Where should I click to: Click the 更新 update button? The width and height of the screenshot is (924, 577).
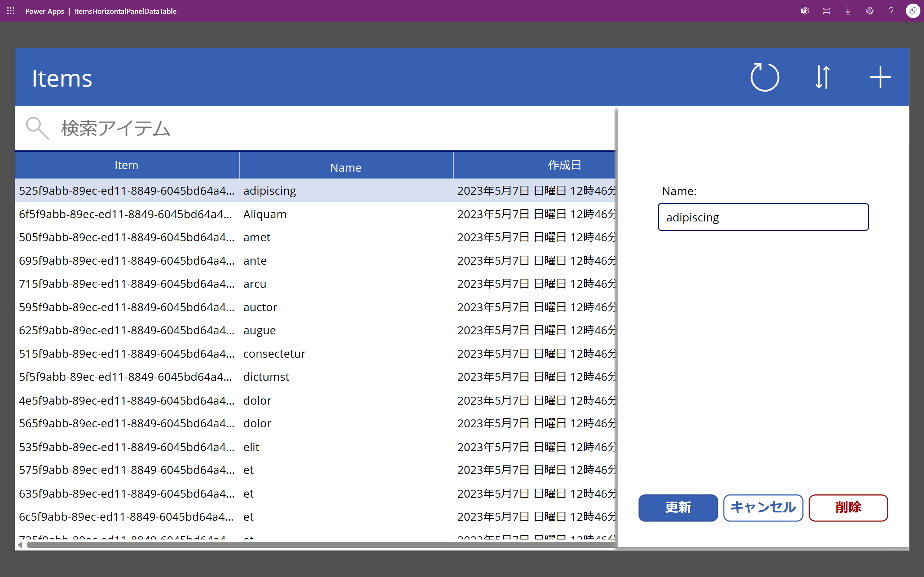click(x=678, y=507)
